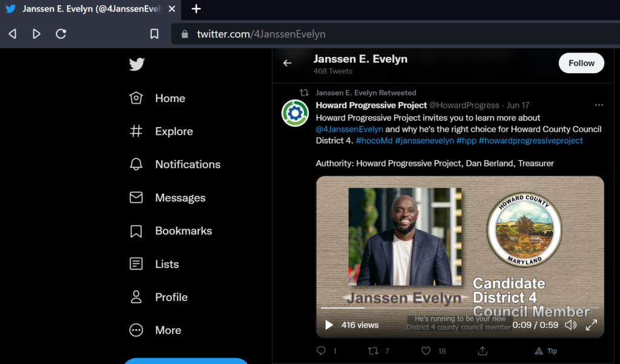Open the #hpp hashtag
Screen dimensions: 620x364
tap(466, 140)
